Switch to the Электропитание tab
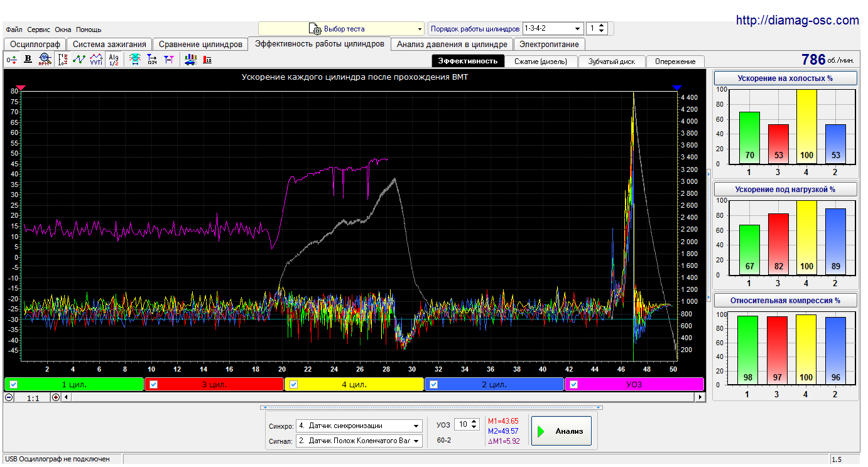868x467 pixels. coord(550,45)
